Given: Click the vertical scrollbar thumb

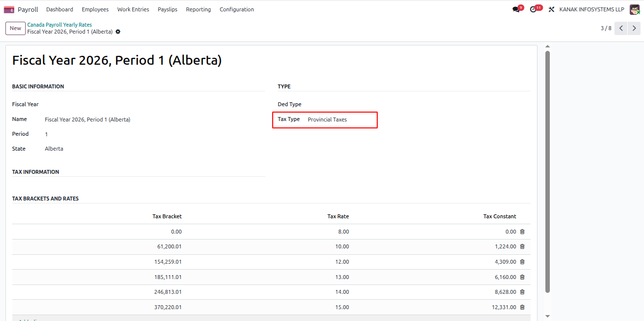Looking at the screenshot, I should [547, 171].
